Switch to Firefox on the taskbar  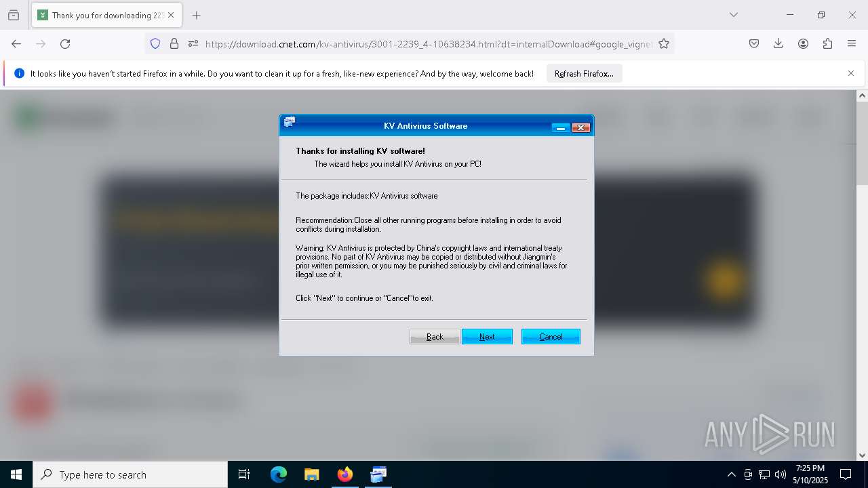coord(344,474)
